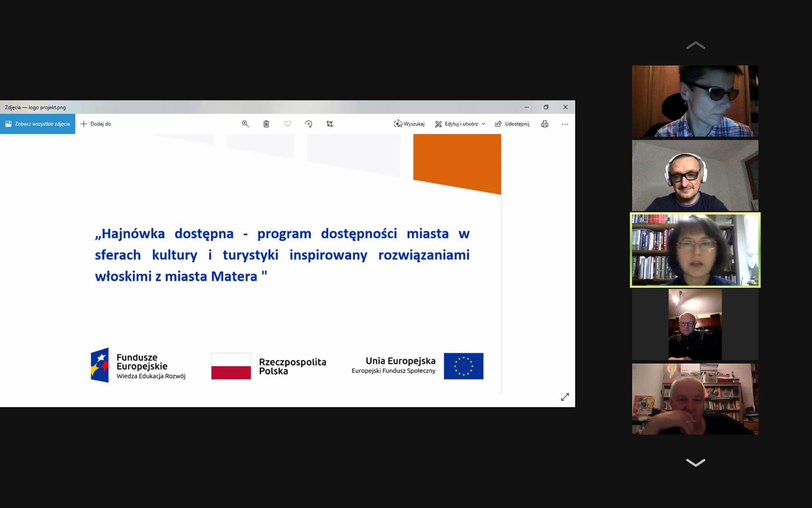
Task: Click the print icon
Action: coord(545,124)
